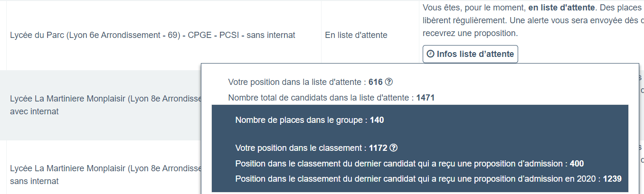Screen dimensions: 644x194
Task: Click the ranking position value 1172
Action: point(378,148)
